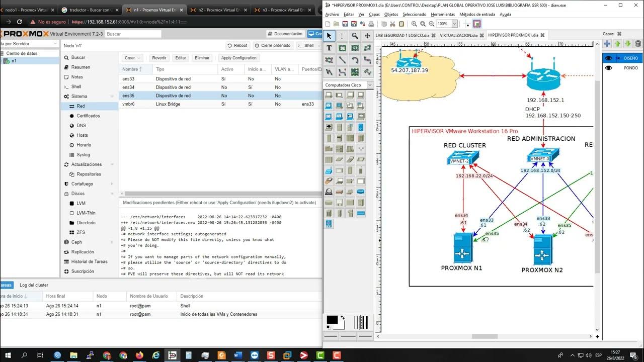This screenshot has height=362, width=644.
Task: Open the 100% zoom level dropdown
Action: tap(455, 24)
